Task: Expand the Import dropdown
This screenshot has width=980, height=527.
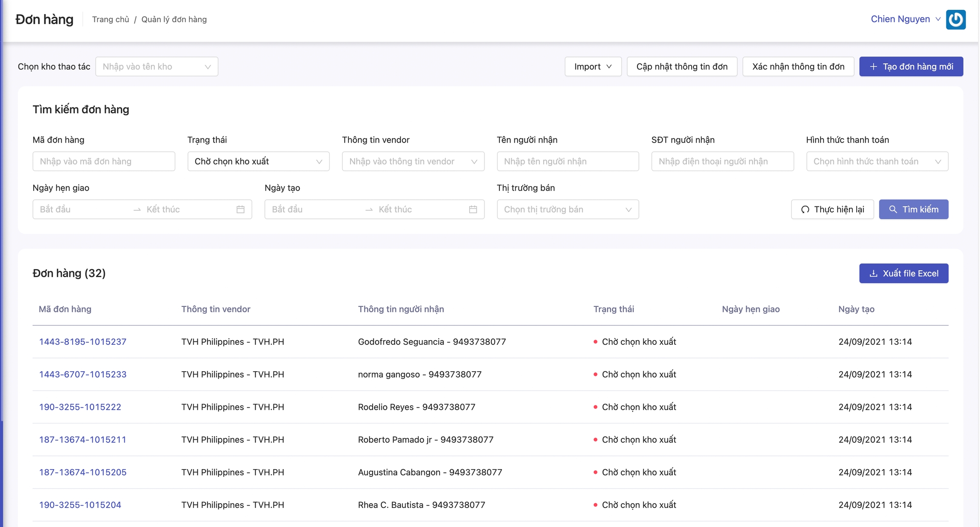Action: pos(593,66)
